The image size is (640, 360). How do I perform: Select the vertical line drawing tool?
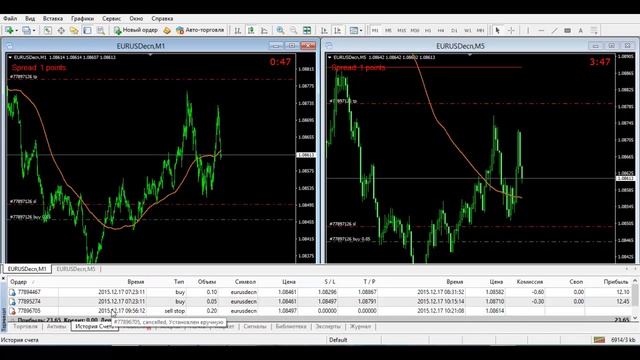[x=528, y=30]
